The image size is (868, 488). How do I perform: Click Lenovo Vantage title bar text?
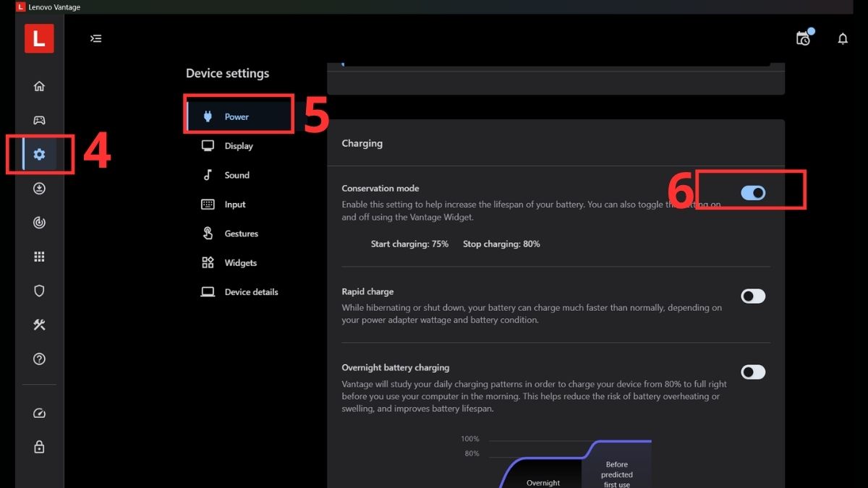(x=54, y=7)
